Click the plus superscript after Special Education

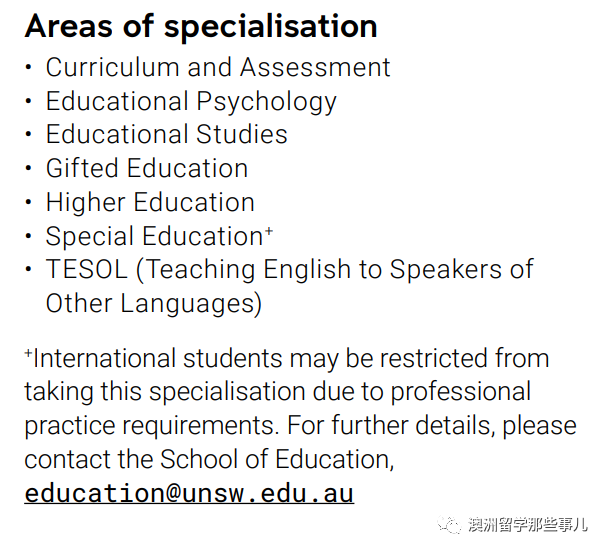(x=269, y=231)
